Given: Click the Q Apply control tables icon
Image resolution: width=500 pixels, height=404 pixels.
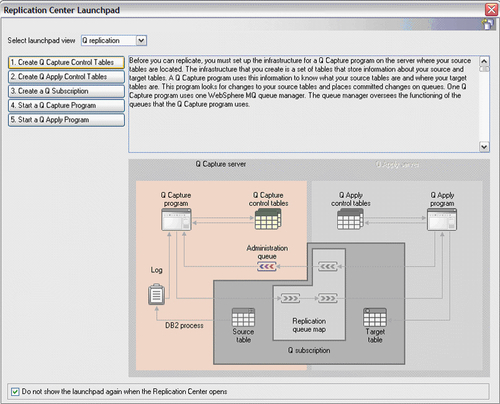Looking at the screenshot, I should [x=350, y=219].
